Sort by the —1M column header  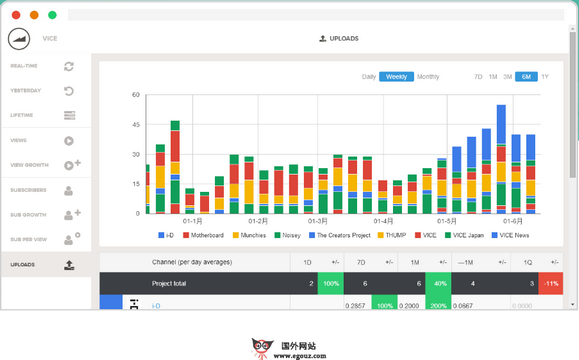[x=465, y=263]
